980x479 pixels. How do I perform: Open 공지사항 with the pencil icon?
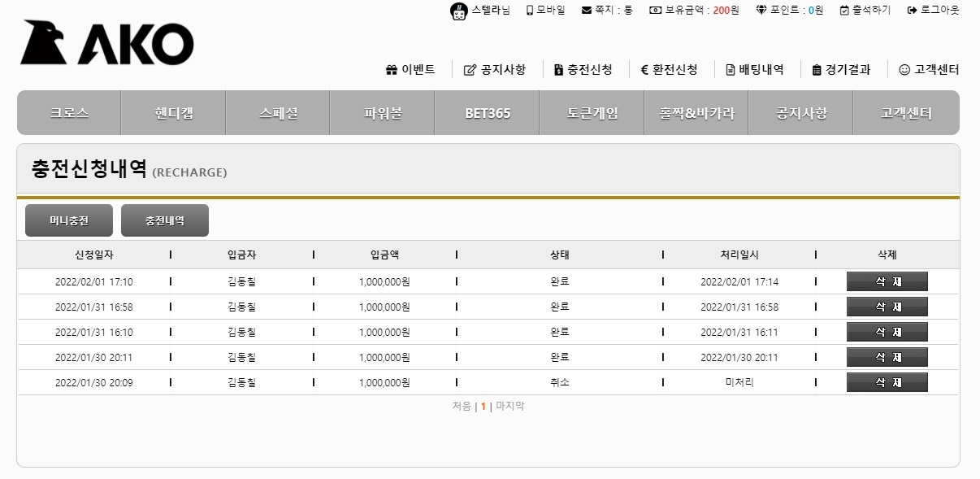(494, 70)
